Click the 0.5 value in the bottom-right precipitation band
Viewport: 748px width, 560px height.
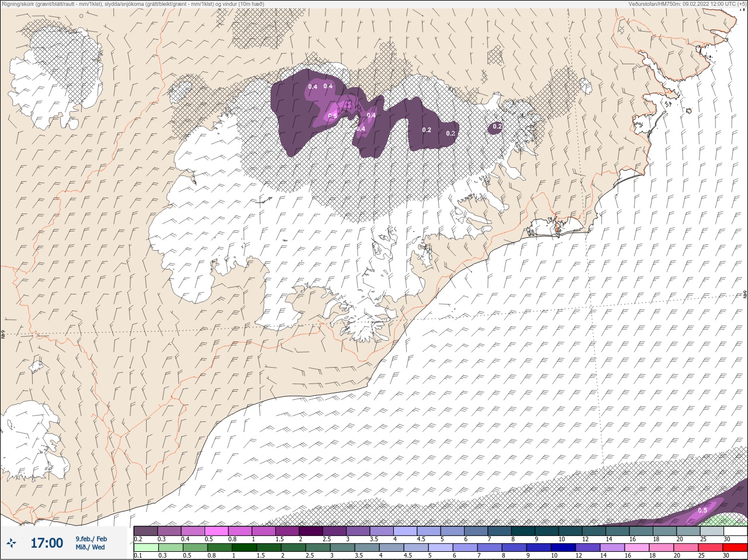click(702, 510)
